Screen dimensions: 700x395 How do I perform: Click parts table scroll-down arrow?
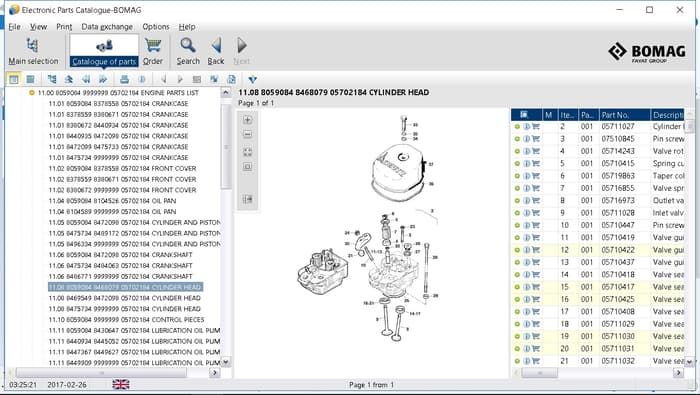689,362
